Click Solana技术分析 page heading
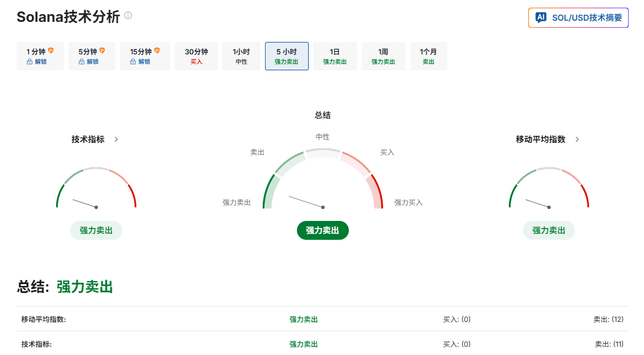This screenshot has width=644, height=355. pos(68,17)
